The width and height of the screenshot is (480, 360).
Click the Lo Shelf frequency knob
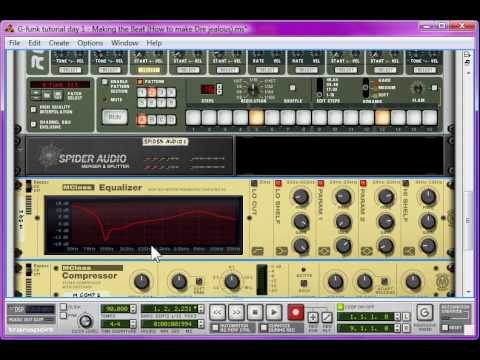(300, 197)
